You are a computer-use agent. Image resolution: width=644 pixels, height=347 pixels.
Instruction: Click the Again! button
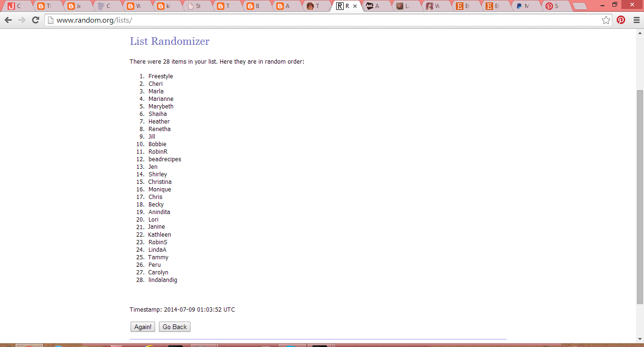pyautogui.click(x=143, y=327)
